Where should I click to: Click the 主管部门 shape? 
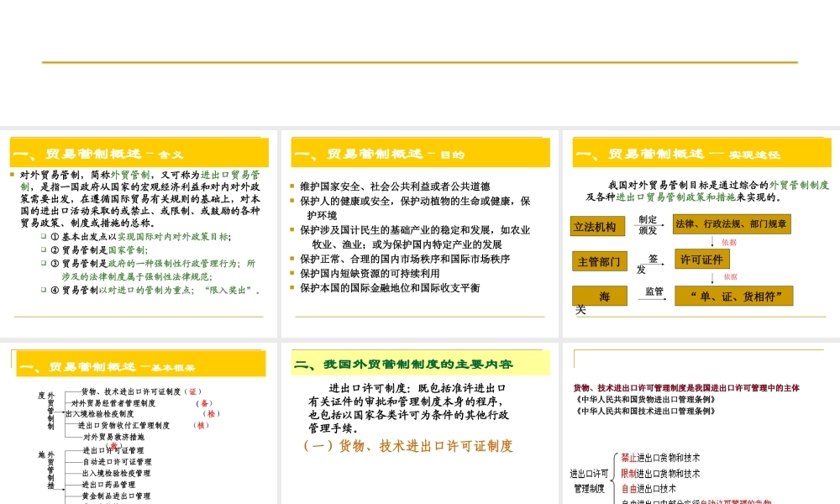[599, 260]
